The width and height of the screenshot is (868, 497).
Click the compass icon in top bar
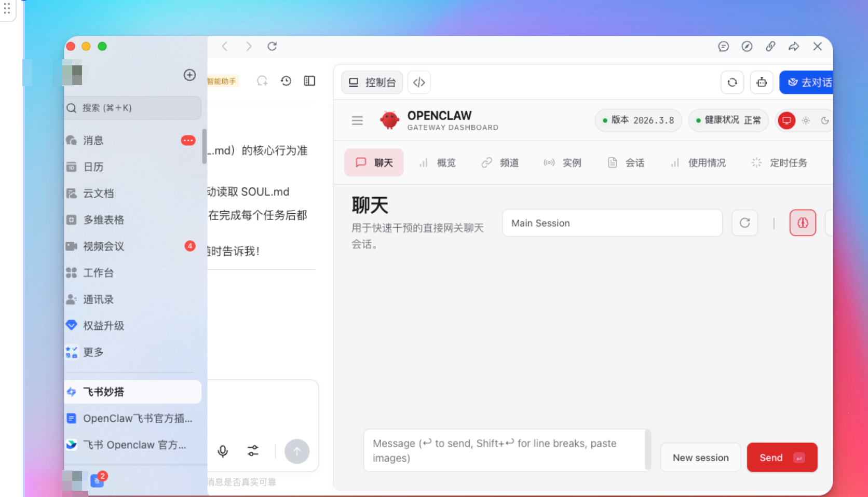747,47
